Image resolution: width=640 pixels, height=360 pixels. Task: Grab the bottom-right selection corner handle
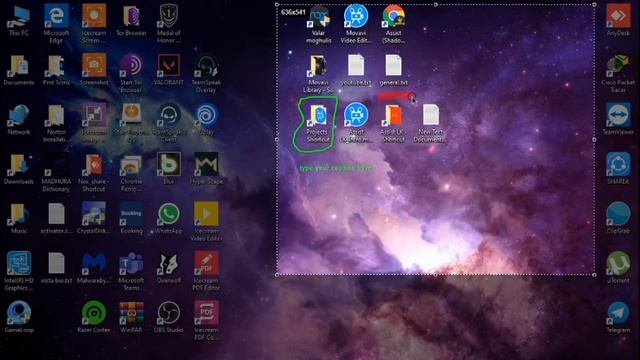[x=594, y=275]
